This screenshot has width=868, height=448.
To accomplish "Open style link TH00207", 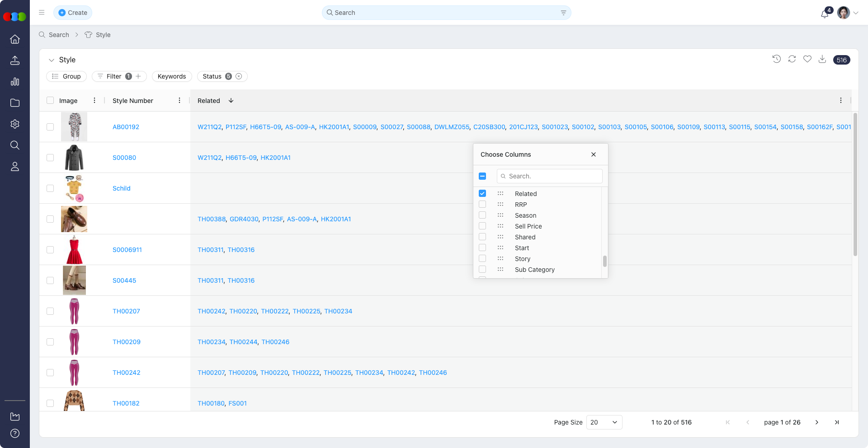I will coord(126,311).
